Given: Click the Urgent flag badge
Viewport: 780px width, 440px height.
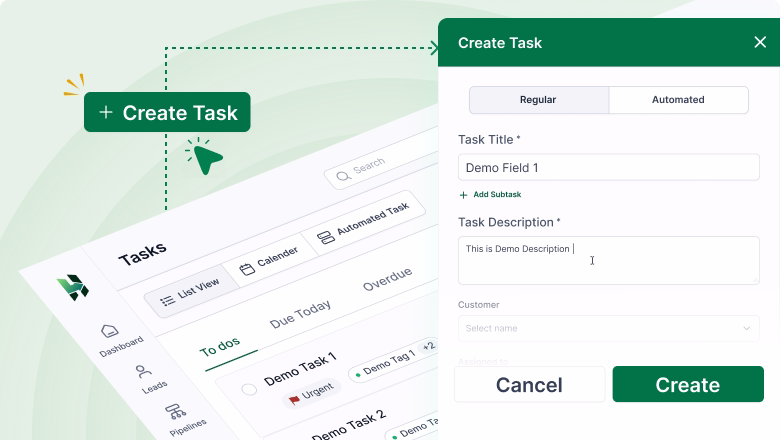Looking at the screenshot, I should 311,394.
